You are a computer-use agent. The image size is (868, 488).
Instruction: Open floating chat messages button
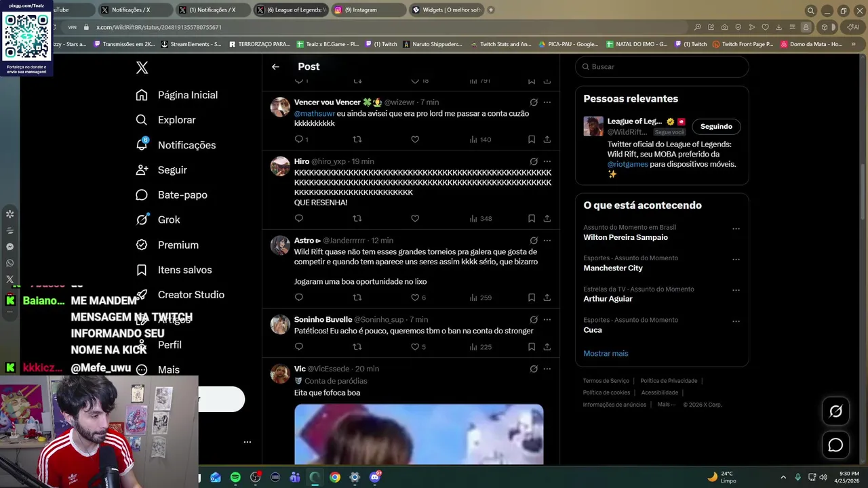pyautogui.click(x=835, y=445)
